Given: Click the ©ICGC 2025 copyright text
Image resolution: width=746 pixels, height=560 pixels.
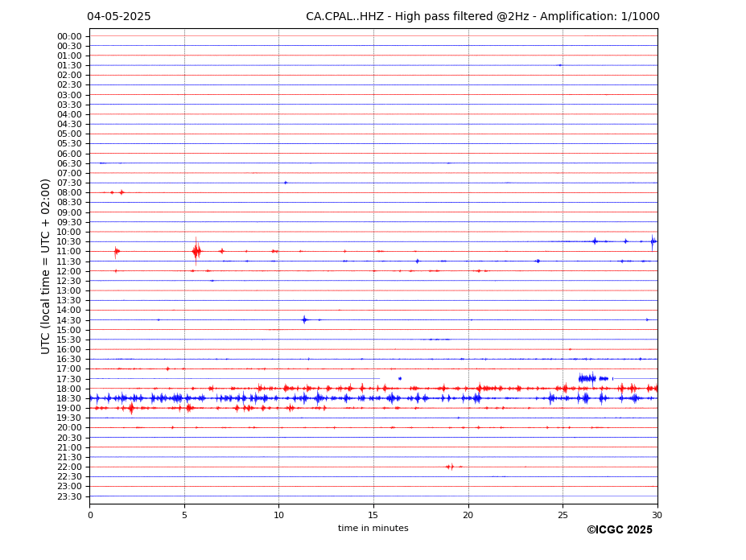Looking at the screenshot, I should [620, 530].
